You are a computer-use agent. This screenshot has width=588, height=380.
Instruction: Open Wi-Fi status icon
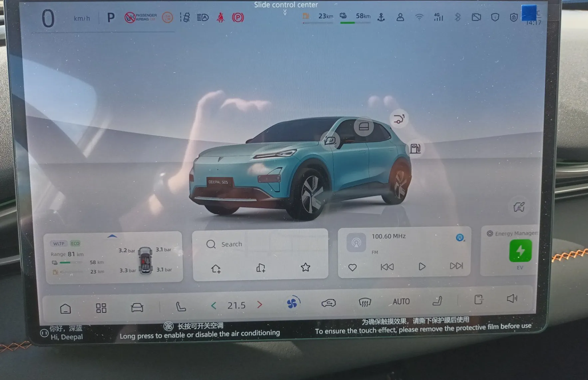419,17
